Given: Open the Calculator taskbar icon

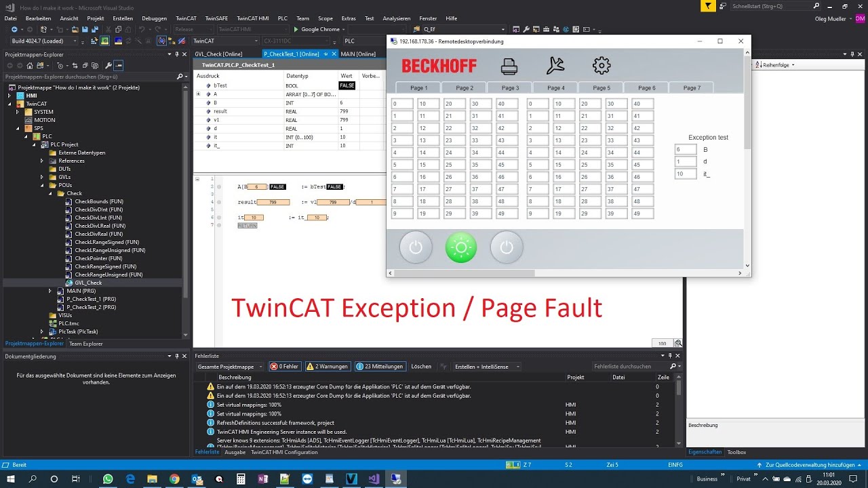Looking at the screenshot, I should click(241, 479).
